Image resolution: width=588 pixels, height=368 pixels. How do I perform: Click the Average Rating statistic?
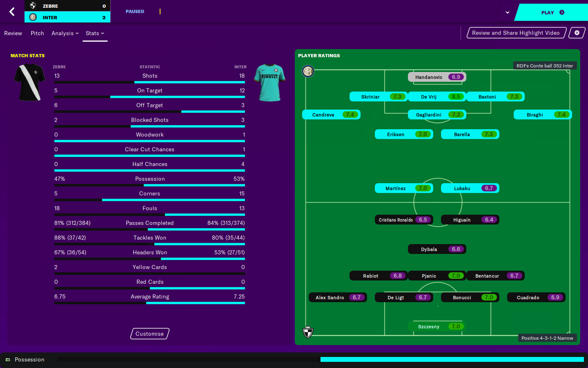tap(149, 296)
